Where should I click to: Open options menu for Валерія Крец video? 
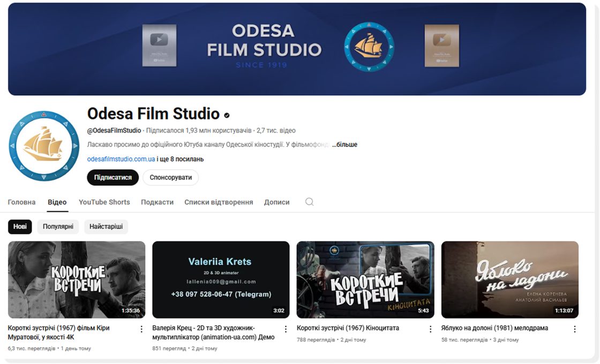pyautogui.click(x=286, y=329)
